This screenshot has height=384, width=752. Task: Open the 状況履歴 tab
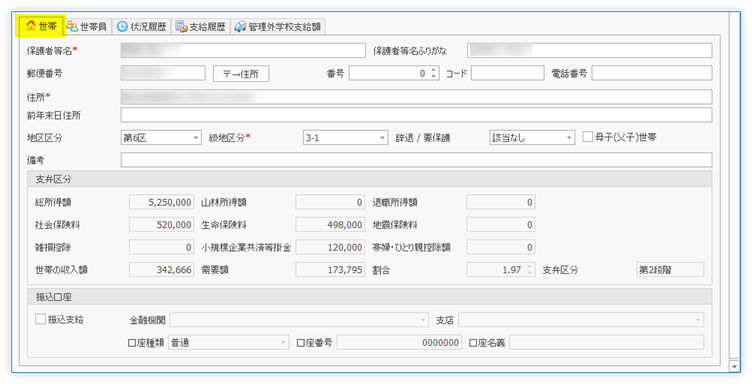point(142,26)
